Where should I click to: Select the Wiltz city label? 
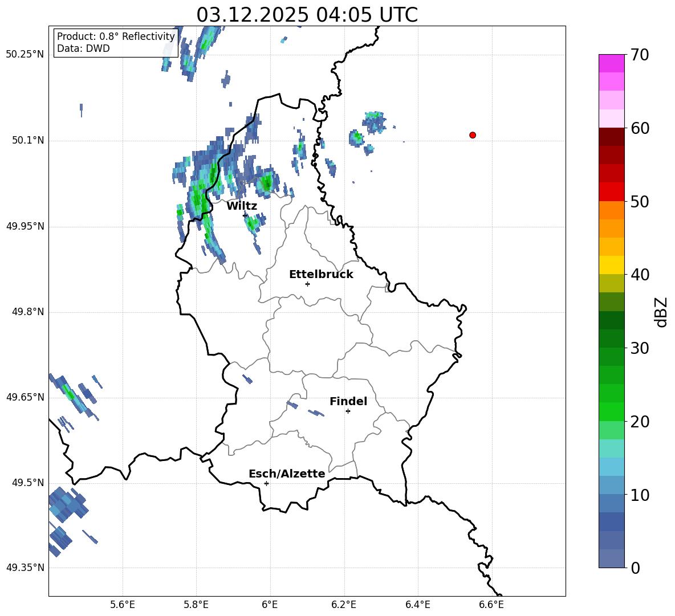[x=242, y=206]
